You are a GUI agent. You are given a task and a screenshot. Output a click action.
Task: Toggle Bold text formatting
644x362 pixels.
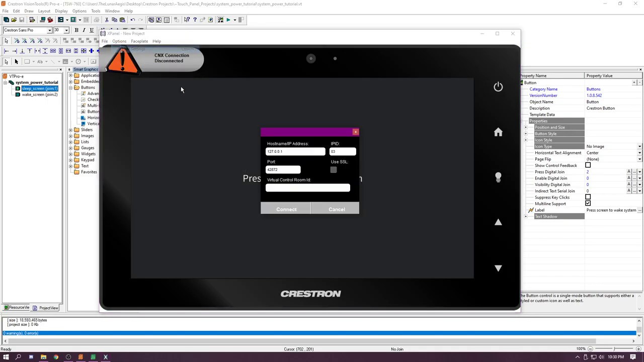76,30
